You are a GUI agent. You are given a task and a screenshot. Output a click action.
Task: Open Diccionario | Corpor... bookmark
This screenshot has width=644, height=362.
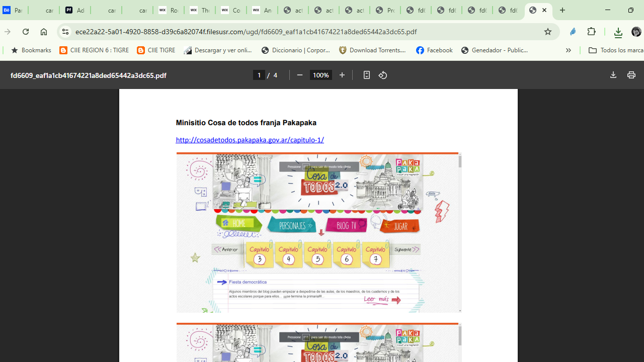[296, 50]
